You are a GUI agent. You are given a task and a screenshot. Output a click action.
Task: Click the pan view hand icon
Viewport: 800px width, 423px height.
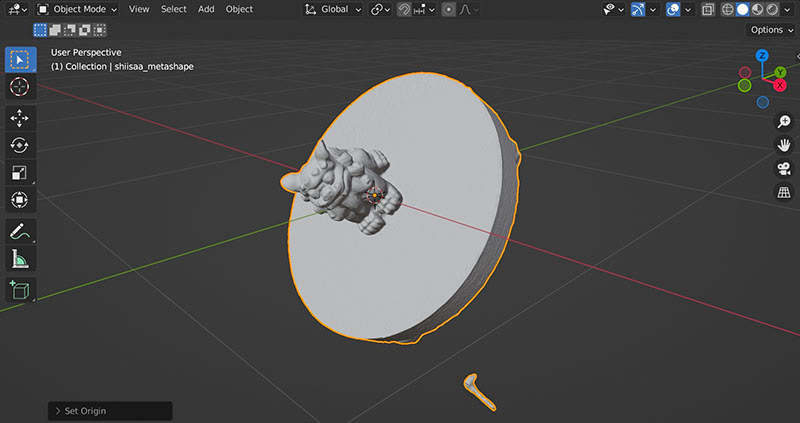[x=784, y=145]
